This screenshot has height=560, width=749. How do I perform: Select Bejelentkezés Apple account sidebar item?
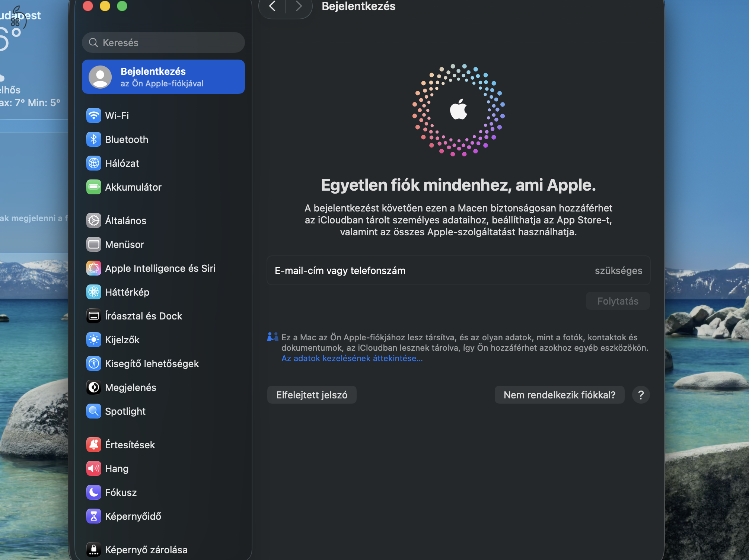click(163, 77)
